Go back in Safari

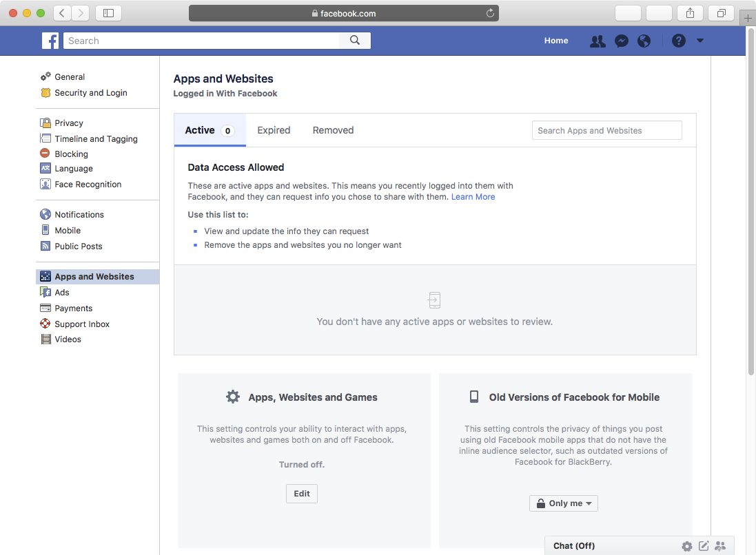coord(62,13)
